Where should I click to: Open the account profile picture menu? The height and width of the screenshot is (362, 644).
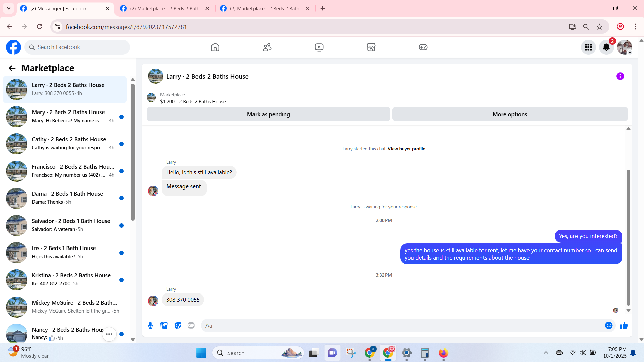click(625, 47)
